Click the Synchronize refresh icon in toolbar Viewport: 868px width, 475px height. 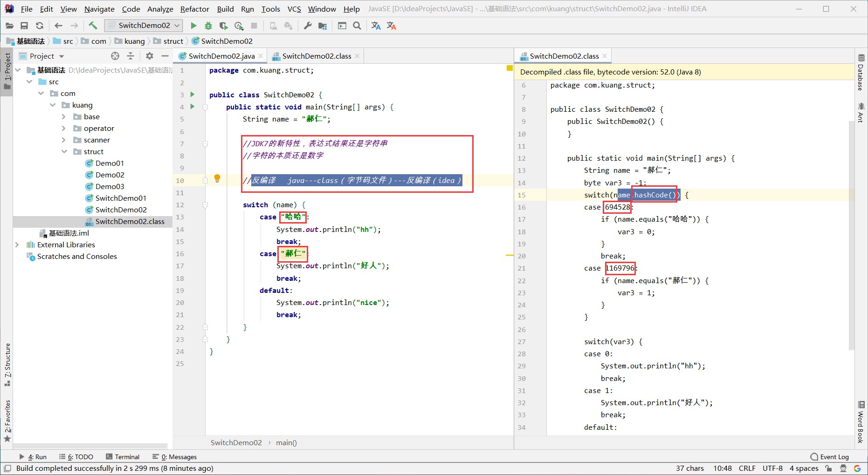tap(40, 26)
